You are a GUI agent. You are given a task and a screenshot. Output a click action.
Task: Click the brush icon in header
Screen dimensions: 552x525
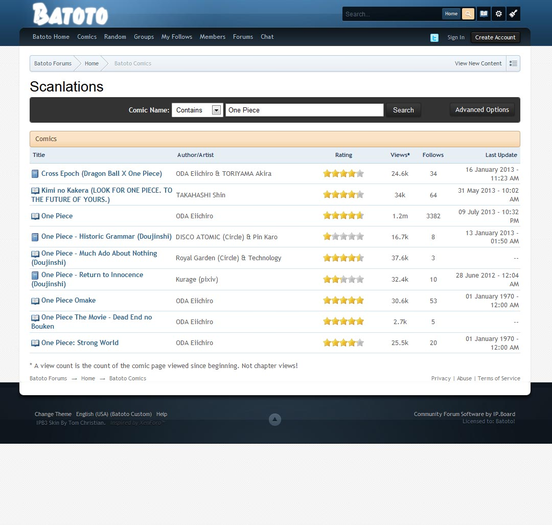pos(513,14)
